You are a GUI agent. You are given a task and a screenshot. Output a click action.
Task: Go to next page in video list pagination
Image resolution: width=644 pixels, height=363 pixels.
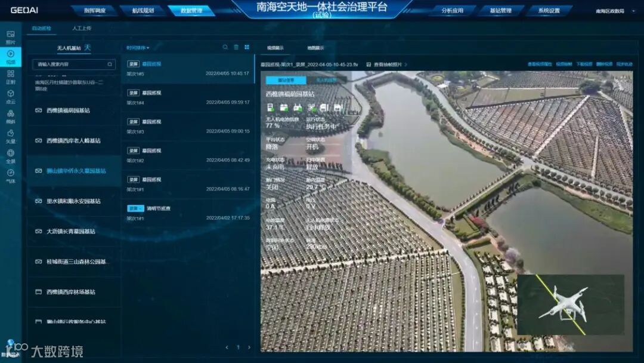click(249, 347)
